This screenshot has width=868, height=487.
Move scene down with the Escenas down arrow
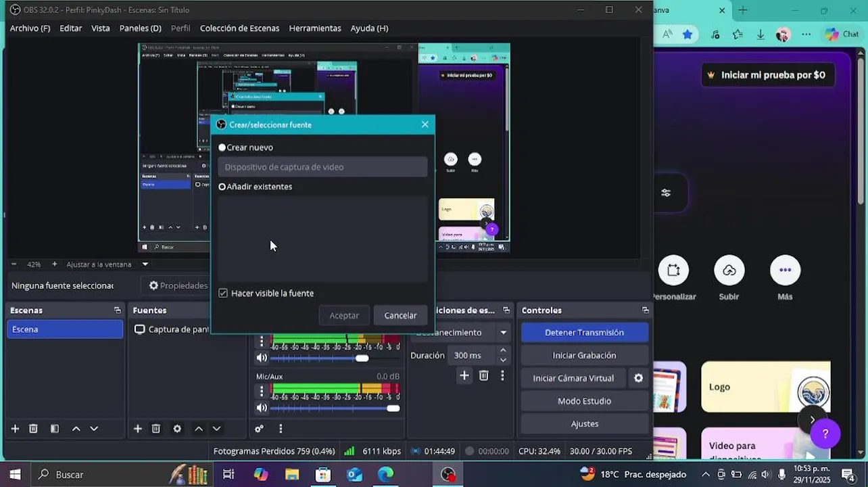[94, 428]
